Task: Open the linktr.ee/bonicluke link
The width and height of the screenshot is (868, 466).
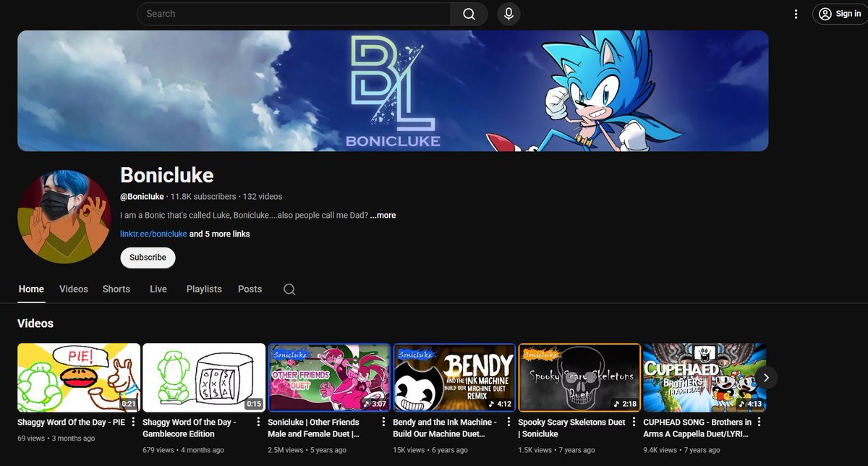Action: tap(153, 234)
